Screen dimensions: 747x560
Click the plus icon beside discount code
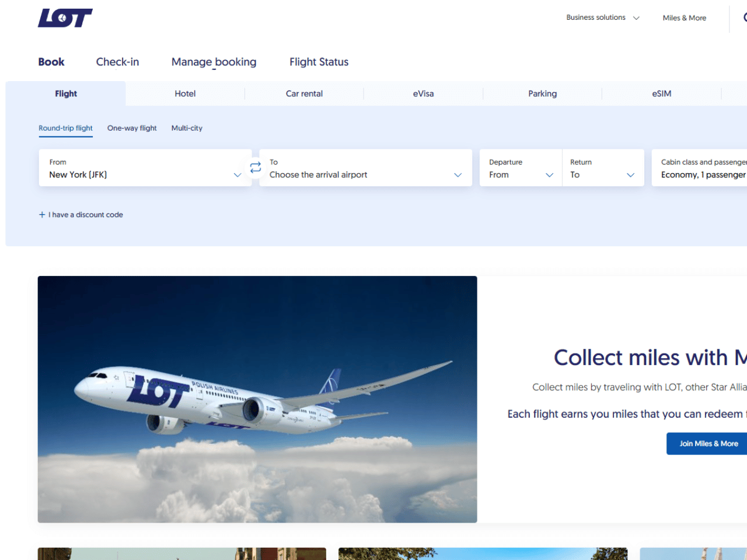(42, 215)
